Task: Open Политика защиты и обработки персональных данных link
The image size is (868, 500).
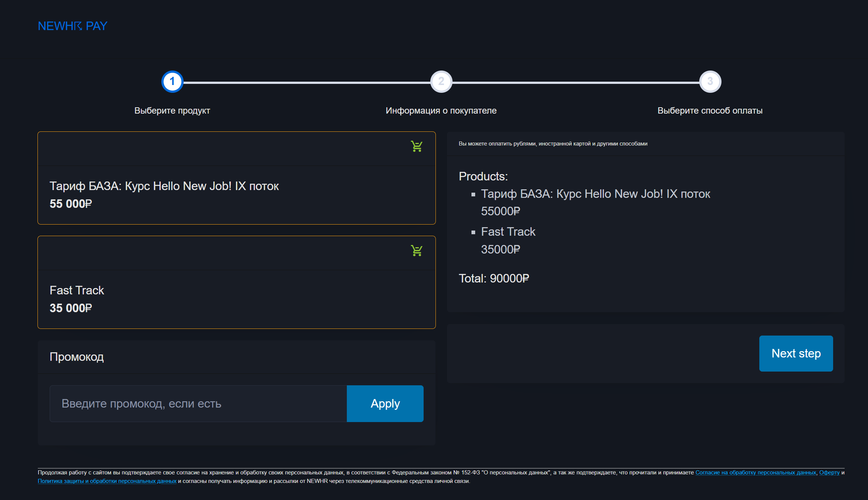Action: pos(107,481)
